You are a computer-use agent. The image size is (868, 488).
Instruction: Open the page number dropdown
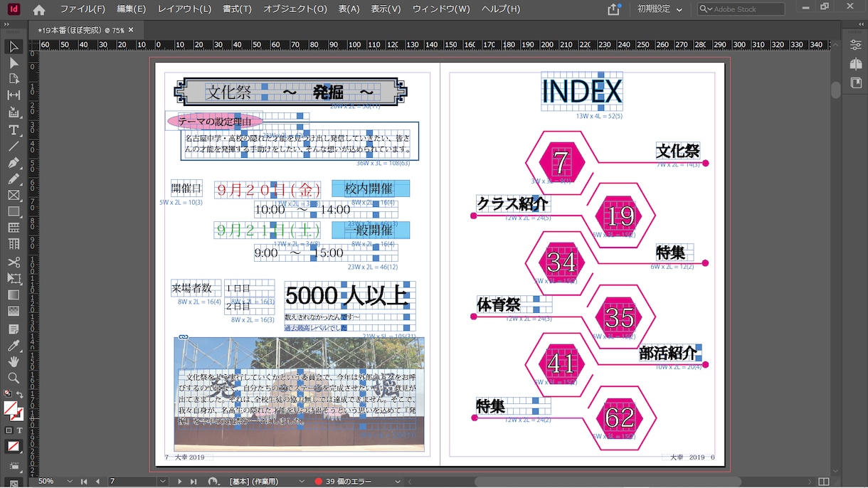163,482
